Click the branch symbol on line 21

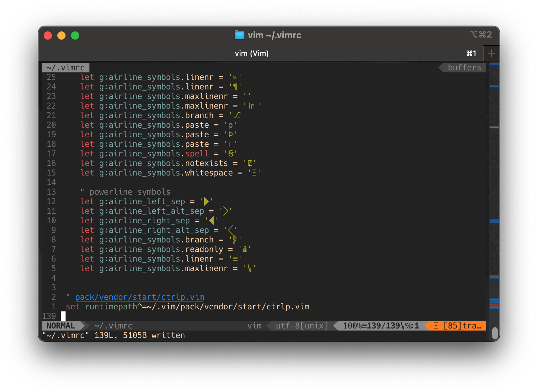click(237, 115)
